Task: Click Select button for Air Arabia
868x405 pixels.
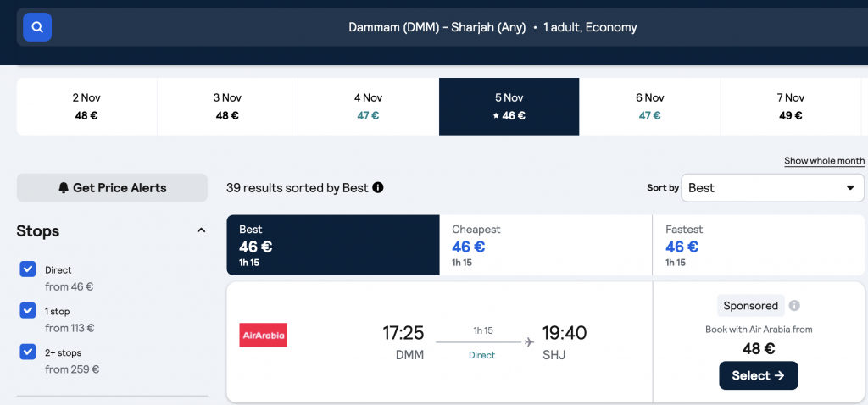Action: pyautogui.click(x=759, y=375)
